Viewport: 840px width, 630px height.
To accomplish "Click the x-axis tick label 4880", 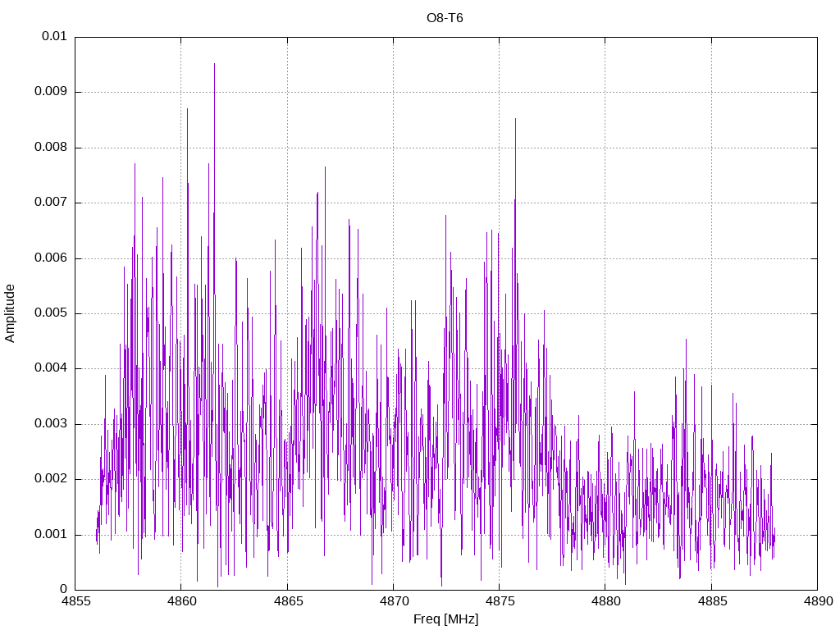I will (606, 601).
